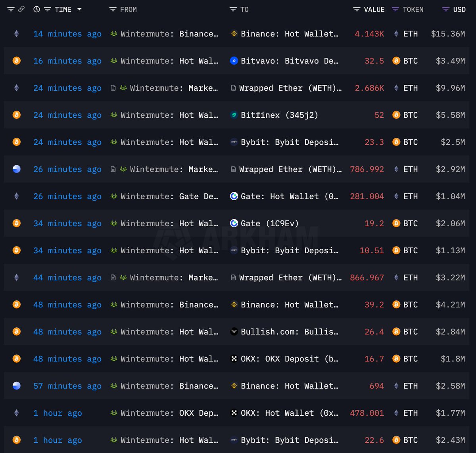This screenshot has width=476, height=453.
Task: Click the Base chain icon in the 786.992 row
Action: tap(16, 169)
